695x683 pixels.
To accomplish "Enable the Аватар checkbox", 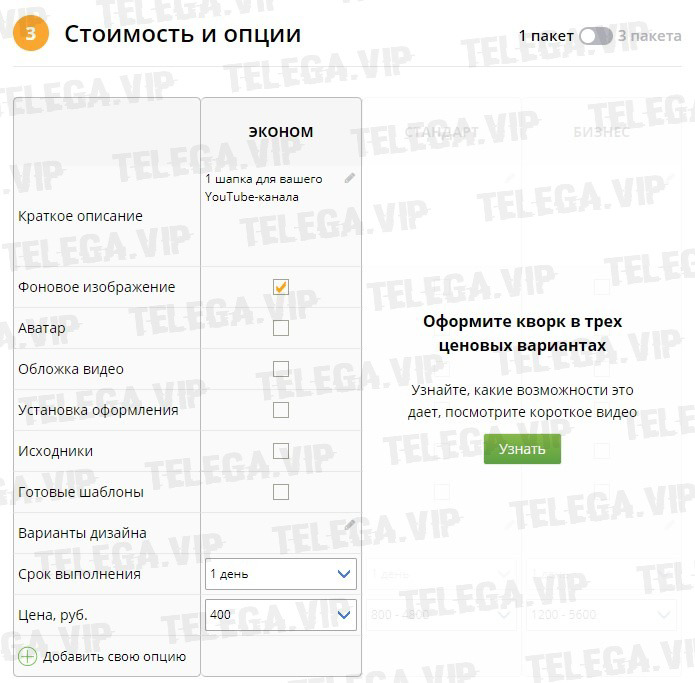I will click(x=281, y=328).
